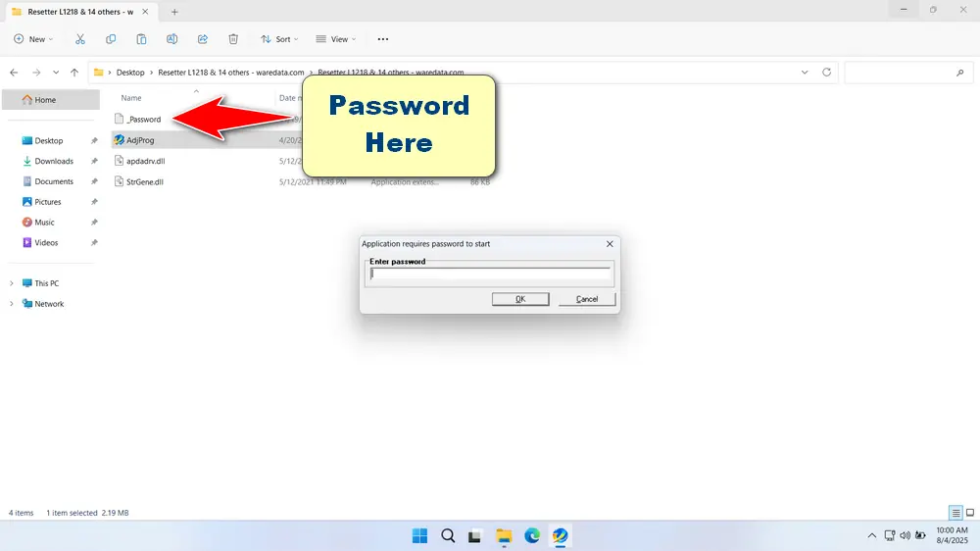
Task: Open the Windows Start menu
Action: [419, 536]
